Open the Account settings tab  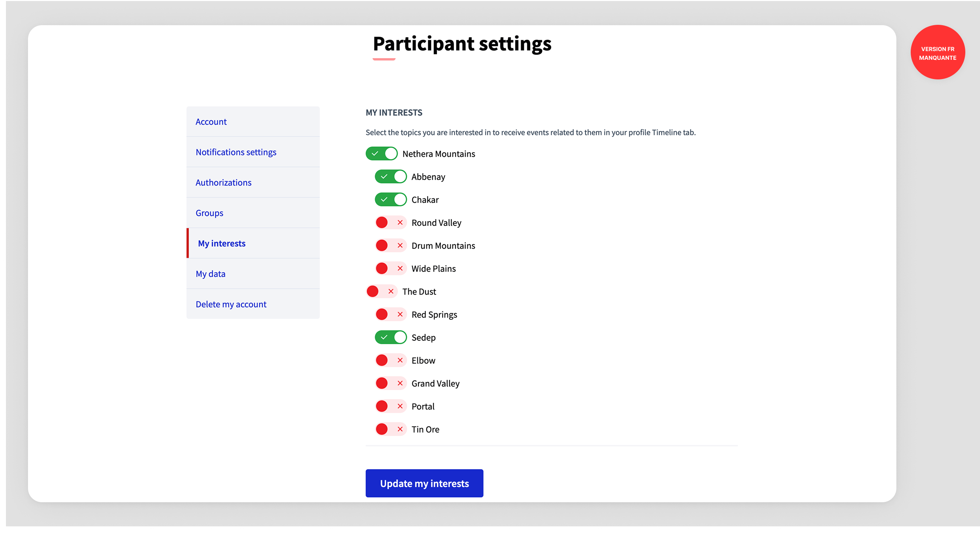pos(253,122)
